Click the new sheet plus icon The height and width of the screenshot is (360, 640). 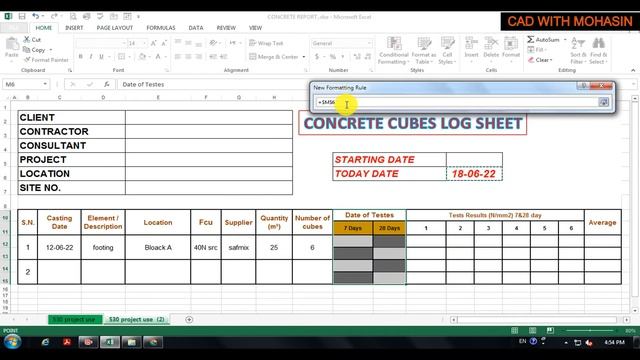coord(189,320)
